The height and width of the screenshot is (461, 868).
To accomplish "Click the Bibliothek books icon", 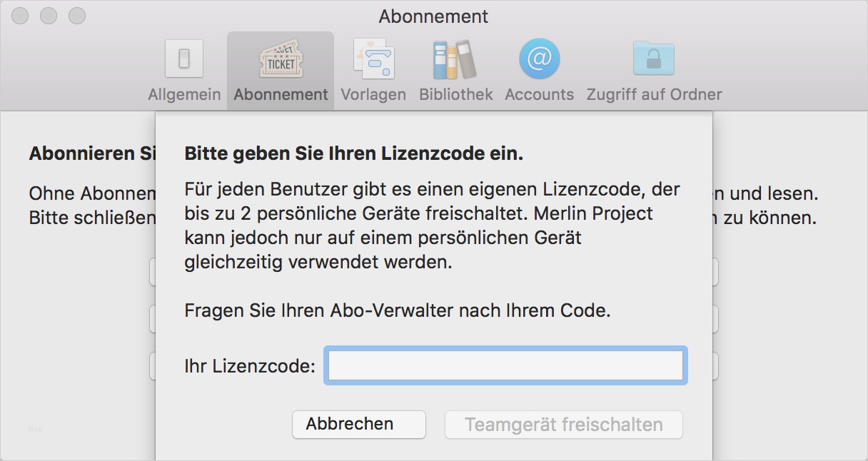I will coord(455,59).
